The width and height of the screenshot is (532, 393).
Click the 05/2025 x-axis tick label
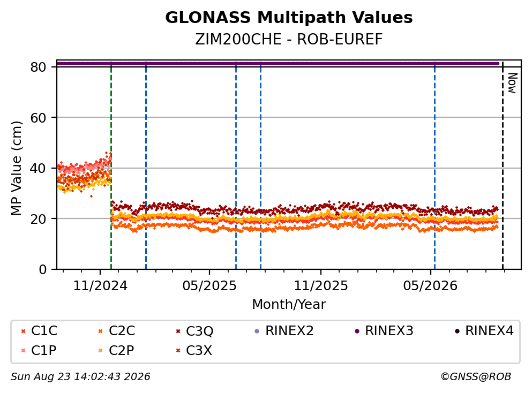click(209, 286)
